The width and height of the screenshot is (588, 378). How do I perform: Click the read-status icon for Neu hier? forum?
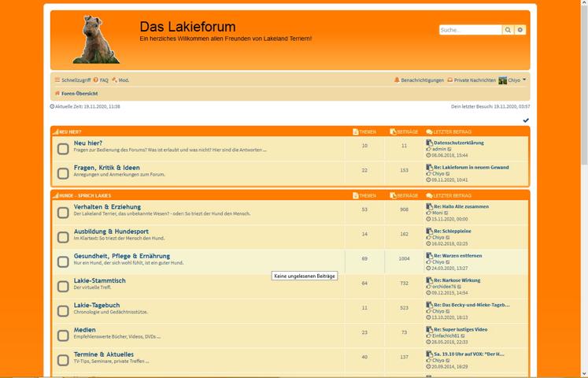coord(63,149)
